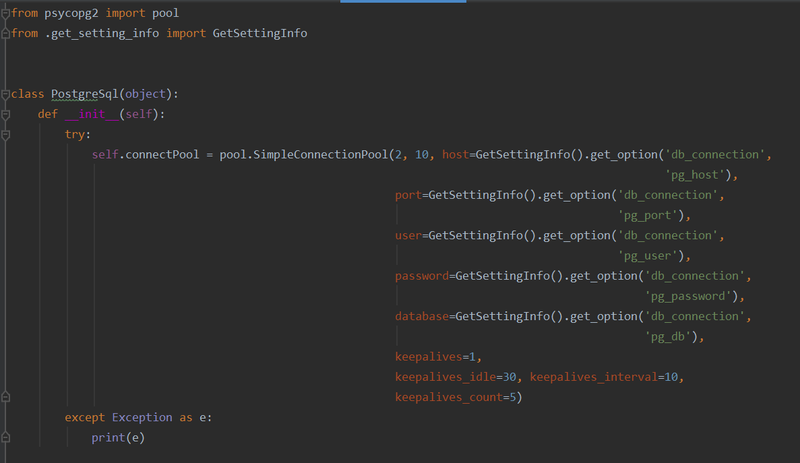Click the 'pg_db' string literal
This screenshot has height=463, width=800.
coord(671,336)
